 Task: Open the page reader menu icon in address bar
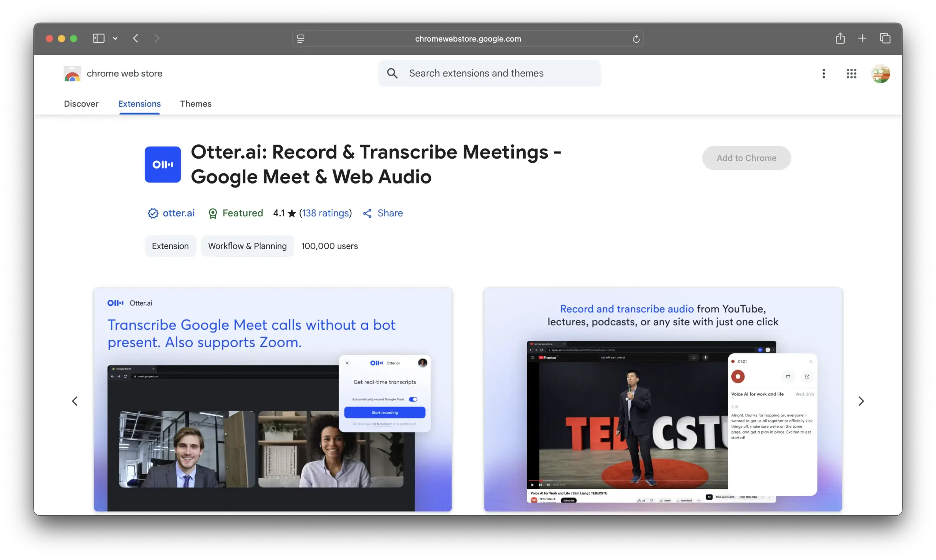coord(301,38)
